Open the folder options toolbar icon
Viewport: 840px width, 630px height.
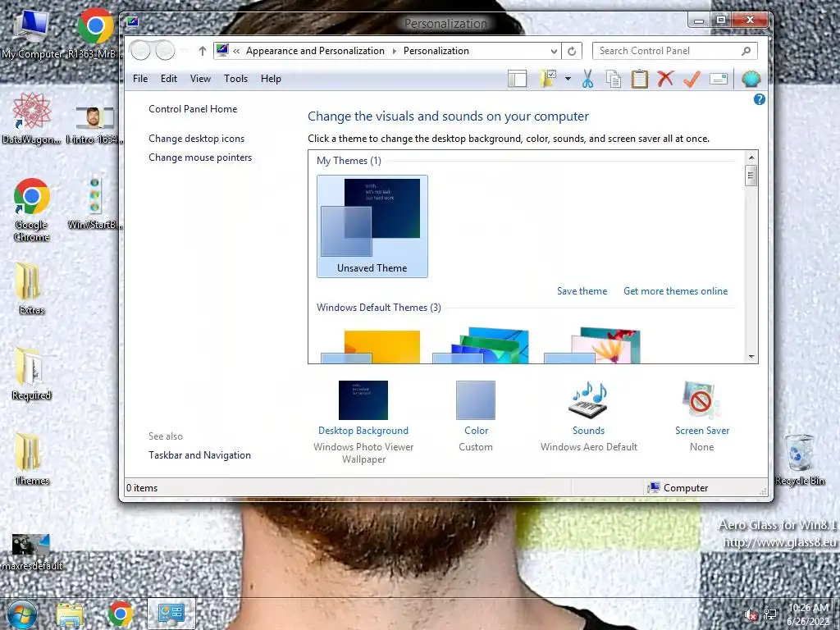click(x=547, y=79)
